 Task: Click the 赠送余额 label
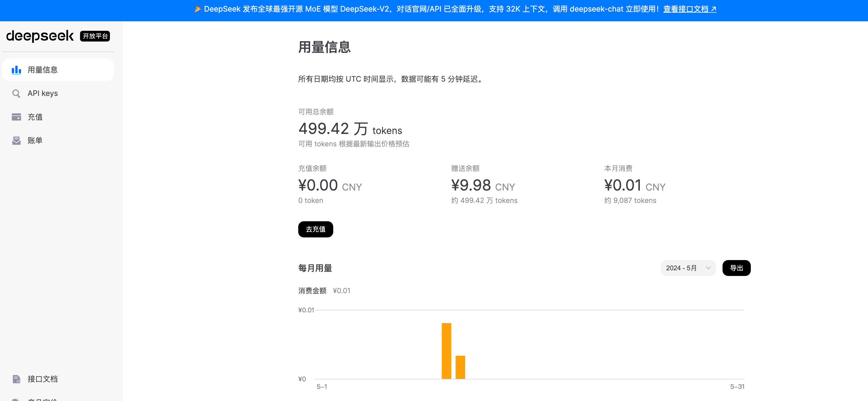tap(465, 168)
